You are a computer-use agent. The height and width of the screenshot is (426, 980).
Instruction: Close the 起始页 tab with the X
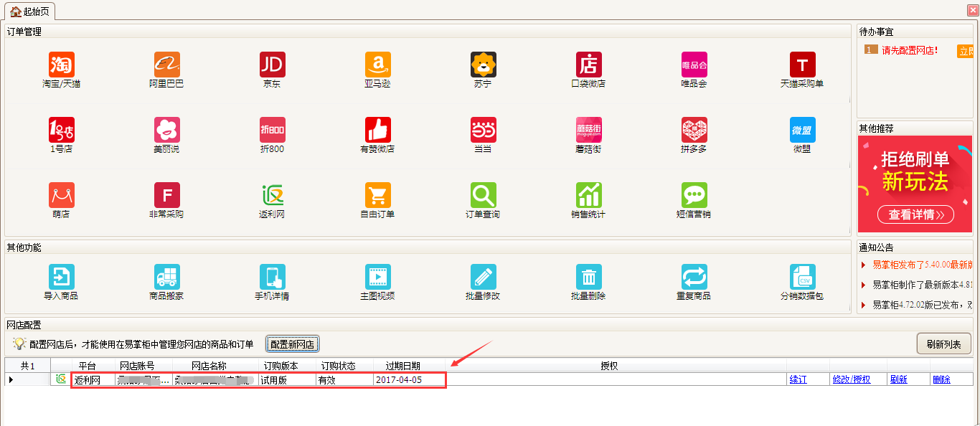(972, 9)
